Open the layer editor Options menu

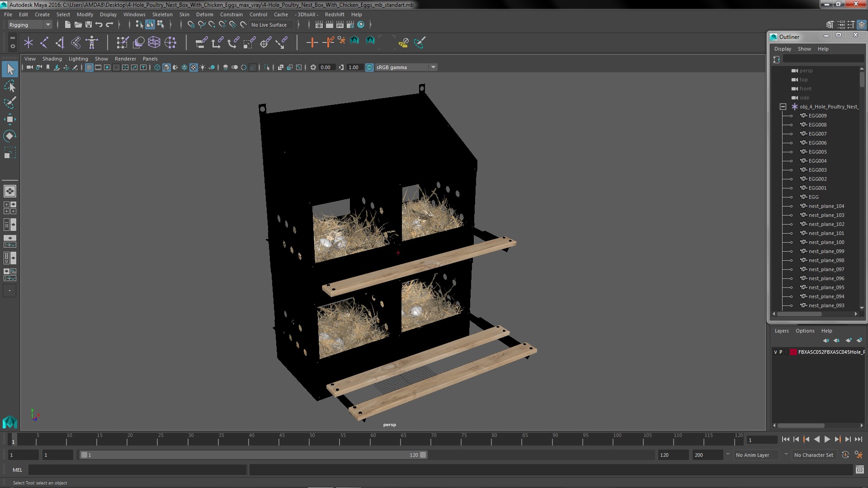pos(805,331)
